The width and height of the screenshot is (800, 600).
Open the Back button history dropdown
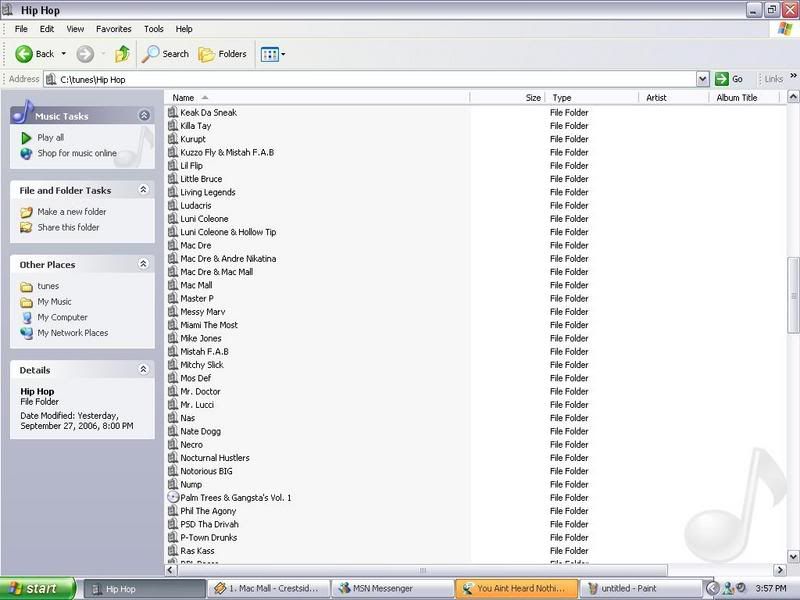64,54
